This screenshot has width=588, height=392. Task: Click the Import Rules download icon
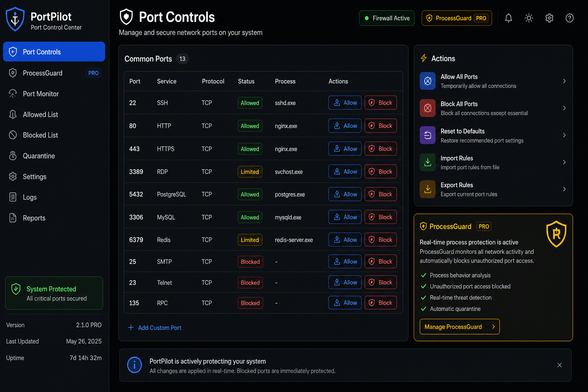(x=428, y=162)
